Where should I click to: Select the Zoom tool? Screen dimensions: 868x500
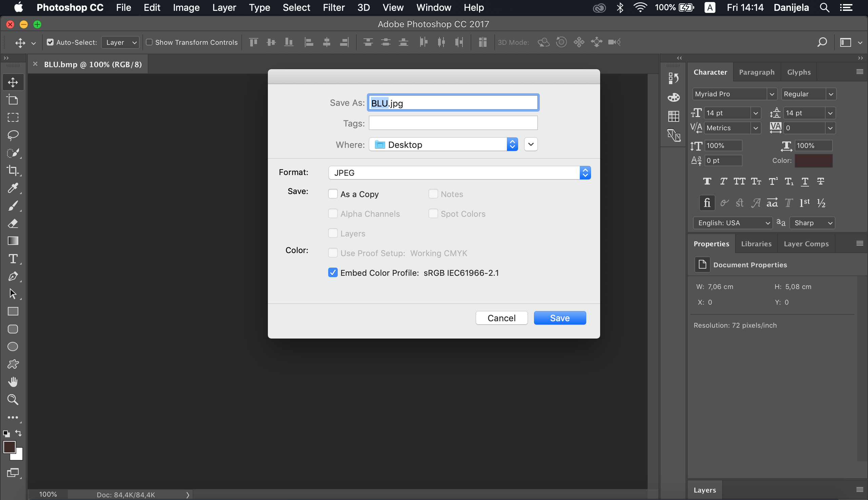click(x=13, y=399)
